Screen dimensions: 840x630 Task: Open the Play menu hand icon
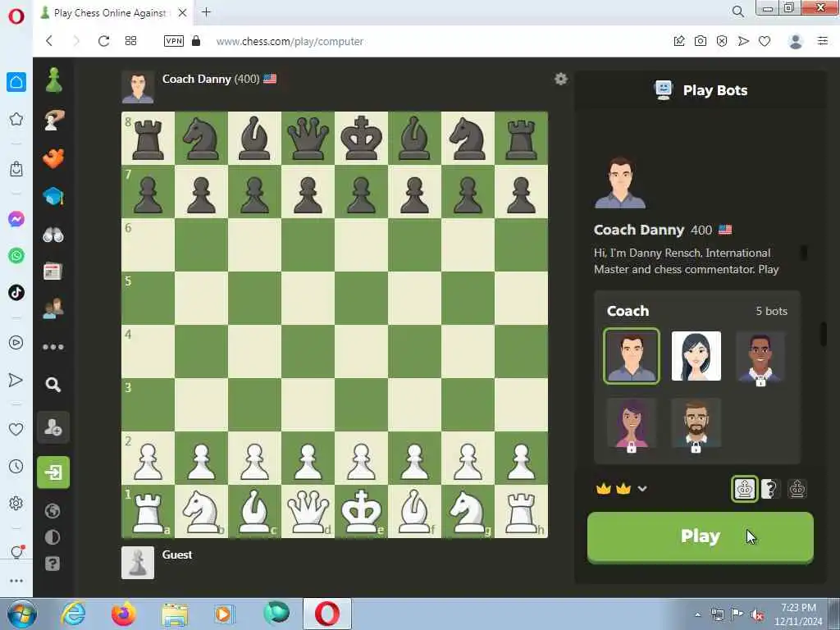pos(53,119)
